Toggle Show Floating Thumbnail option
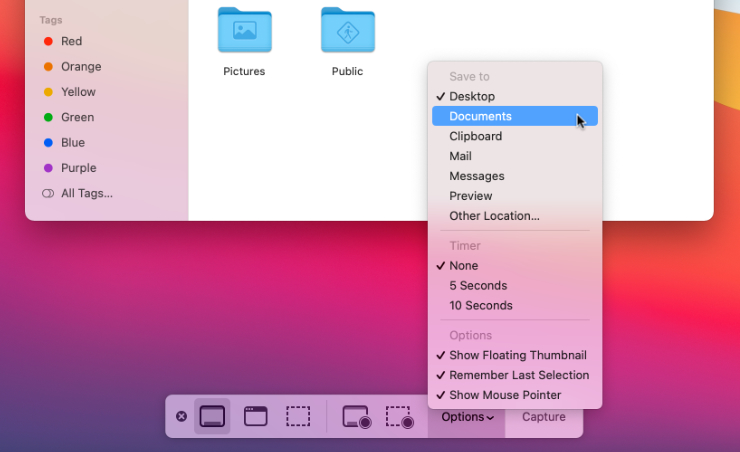This screenshot has width=740, height=452. pos(515,355)
